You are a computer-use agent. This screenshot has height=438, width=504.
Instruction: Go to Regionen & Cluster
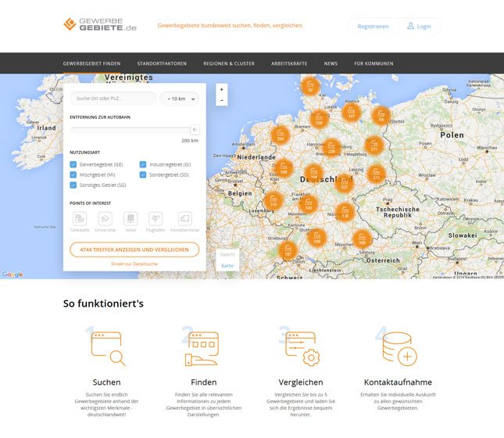pyautogui.click(x=229, y=63)
